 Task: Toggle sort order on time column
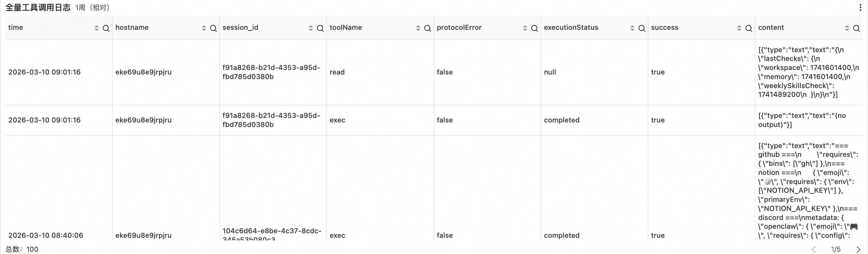97,28
